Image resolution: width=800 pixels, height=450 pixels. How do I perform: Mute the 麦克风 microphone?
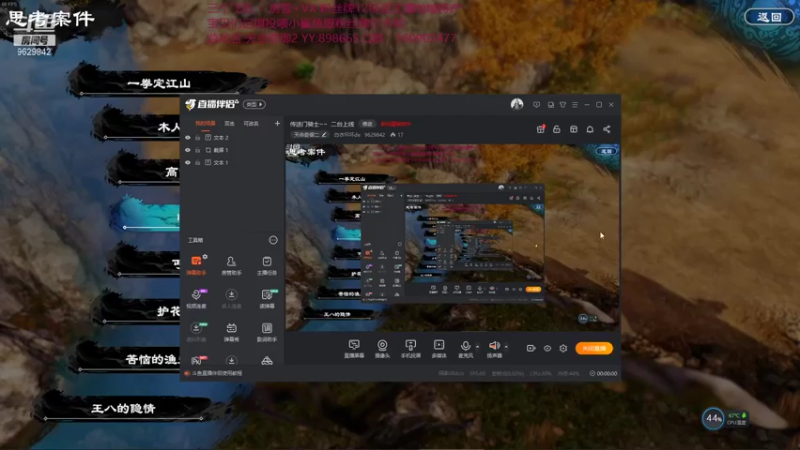(x=465, y=348)
